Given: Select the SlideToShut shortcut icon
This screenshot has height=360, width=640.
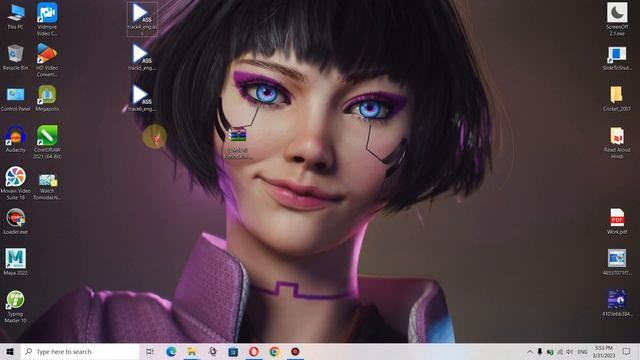Looking at the screenshot, I should 617,58.
